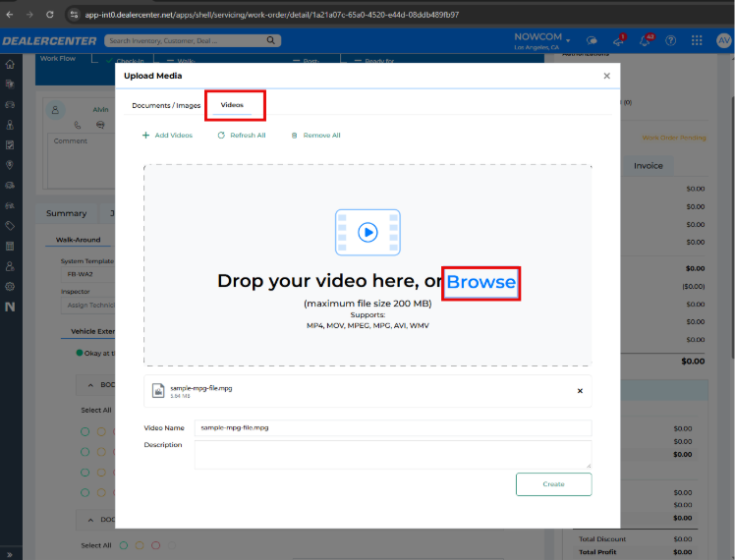
Task: Collapse the DOO section chevron
Action: point(90,520)
